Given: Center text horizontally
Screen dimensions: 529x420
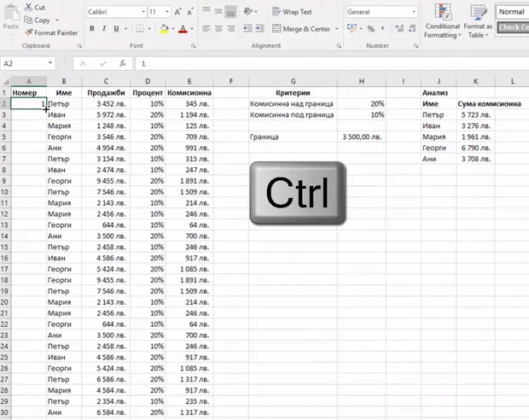Looking at the screenshot, I should coord(218,29).
